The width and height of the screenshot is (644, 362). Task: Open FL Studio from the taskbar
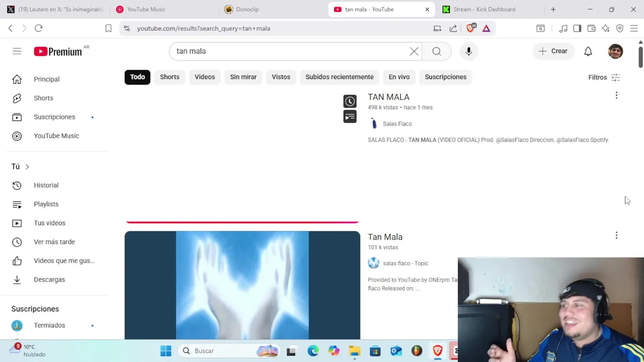[417, 351]
